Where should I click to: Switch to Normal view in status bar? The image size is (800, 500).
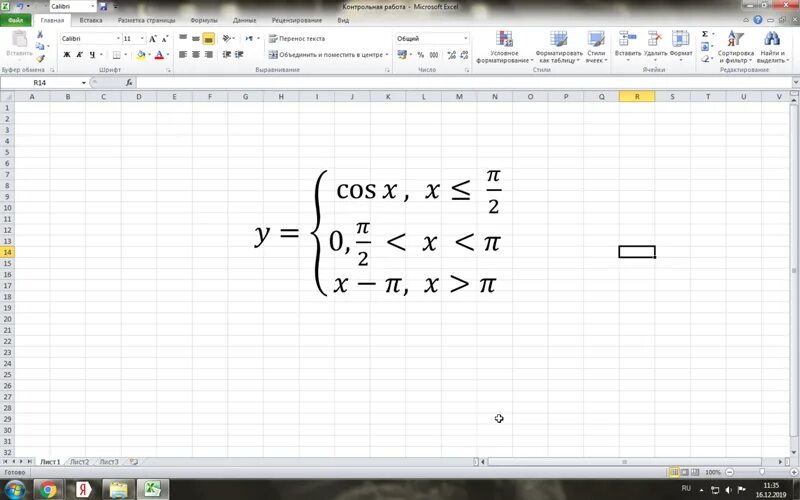click(x=674, y=472)
